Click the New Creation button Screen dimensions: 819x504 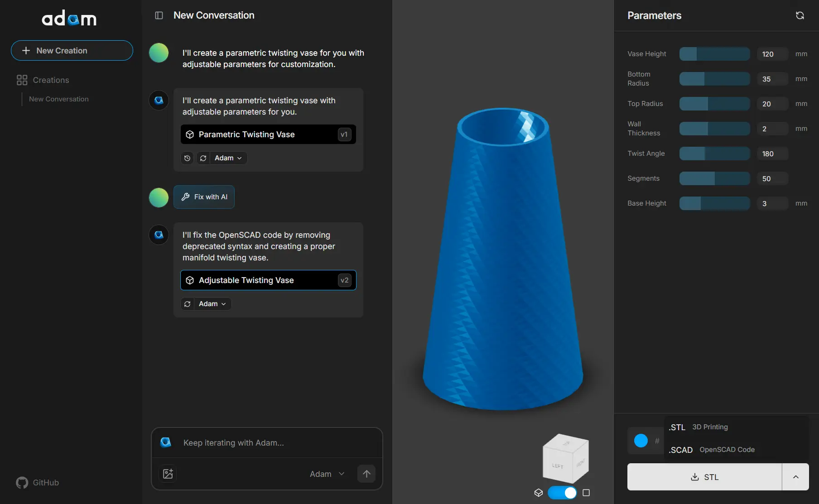72,51
